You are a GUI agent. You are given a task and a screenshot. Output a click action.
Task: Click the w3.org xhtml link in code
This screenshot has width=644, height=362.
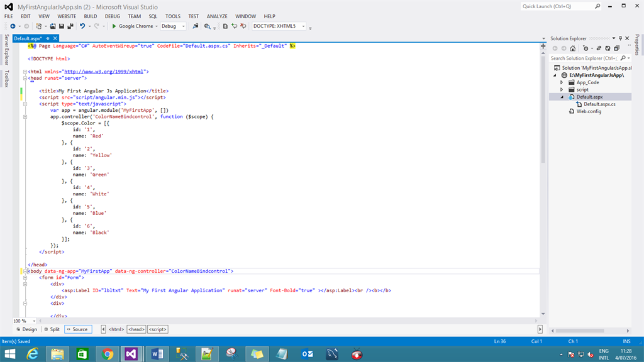coord(104,72)
